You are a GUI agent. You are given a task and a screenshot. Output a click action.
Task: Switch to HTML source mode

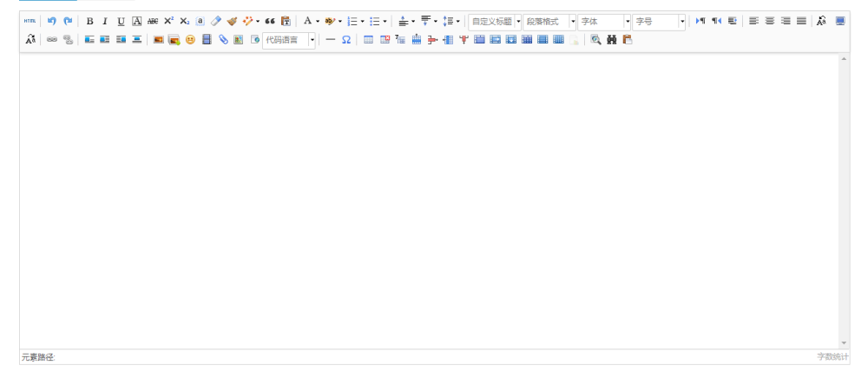(x=30, y=21)
